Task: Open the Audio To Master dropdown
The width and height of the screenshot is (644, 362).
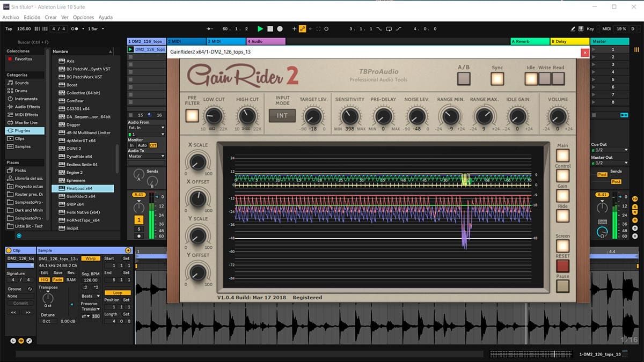Action: click(147, 156)
